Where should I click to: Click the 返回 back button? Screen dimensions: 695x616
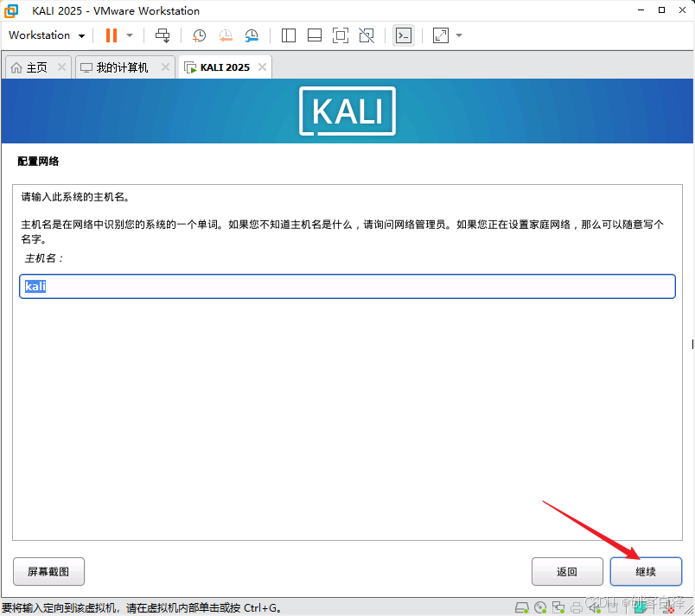(567, 571)
